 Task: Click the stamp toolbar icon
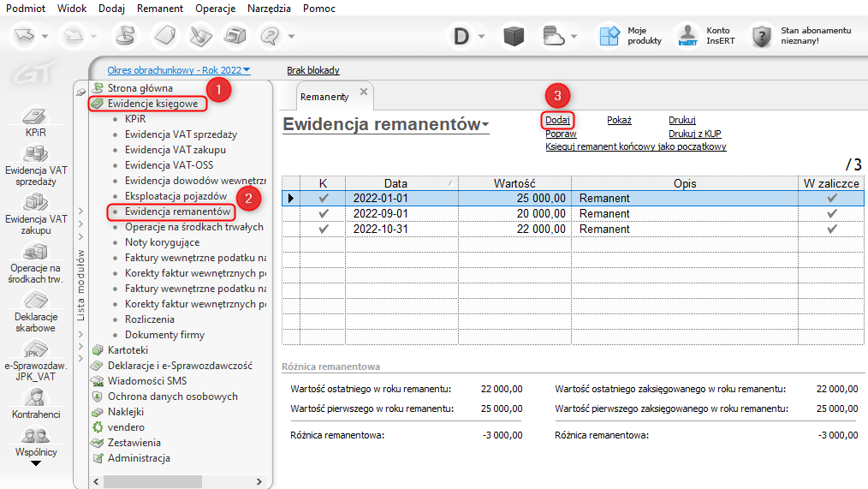126,37
